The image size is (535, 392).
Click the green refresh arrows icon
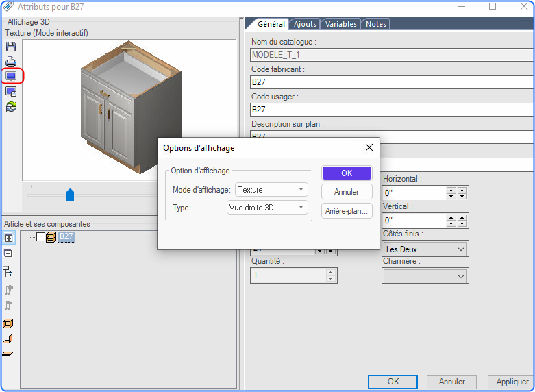point(11,106)
